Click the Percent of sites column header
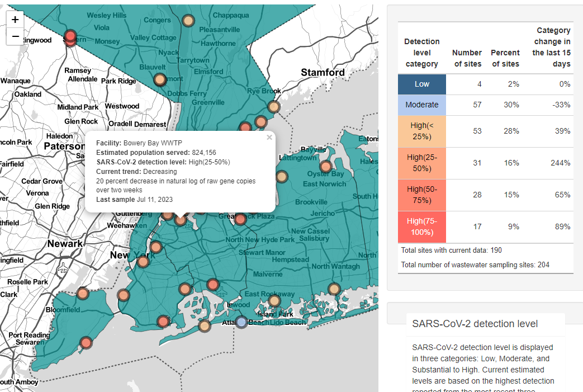583x392 pixels. tap(505, 58)
